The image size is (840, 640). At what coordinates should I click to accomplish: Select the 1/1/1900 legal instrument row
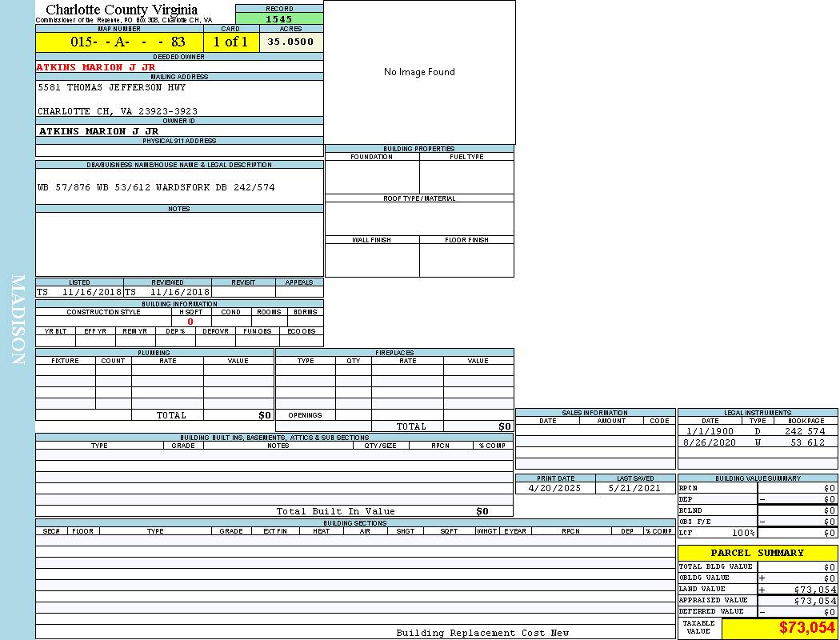point(756,431)
